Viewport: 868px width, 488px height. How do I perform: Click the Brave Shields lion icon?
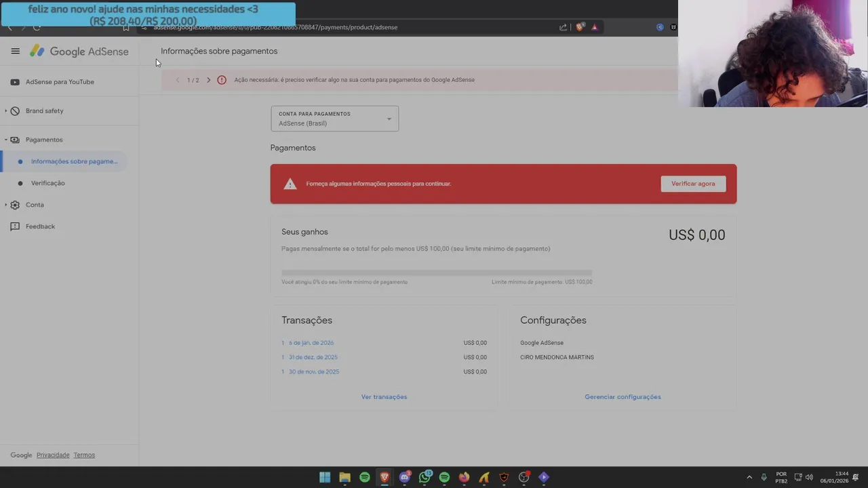click(x=579, y=27)
